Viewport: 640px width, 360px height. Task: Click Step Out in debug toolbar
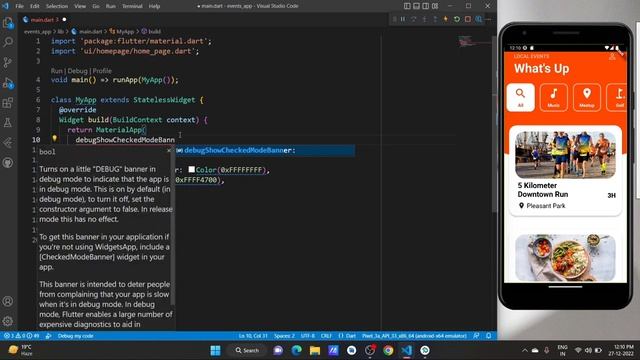(x=435, y=19)
